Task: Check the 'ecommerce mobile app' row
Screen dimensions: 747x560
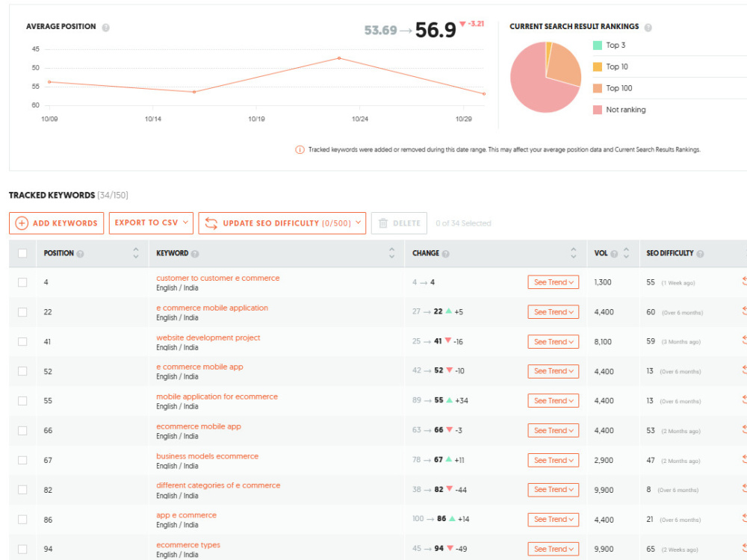Action: (x=22, y=431)
